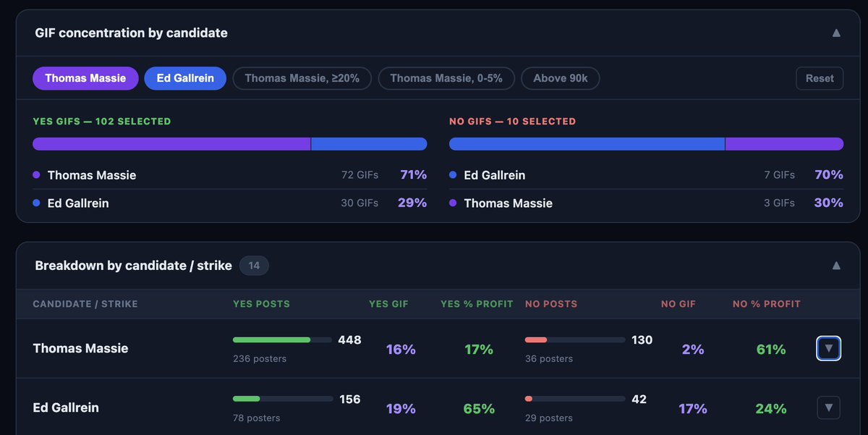868x435 pixels.
Task: Click the 3 GIFs count
Action: pos(780,203)
